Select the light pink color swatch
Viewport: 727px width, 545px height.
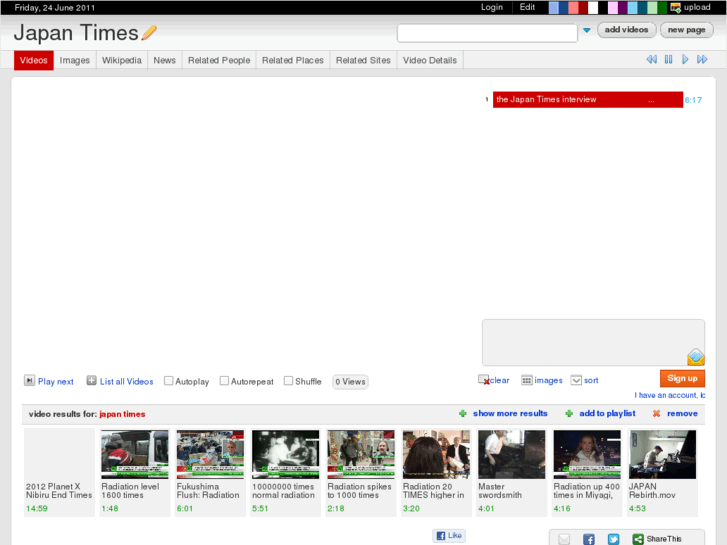pos(612,7)
